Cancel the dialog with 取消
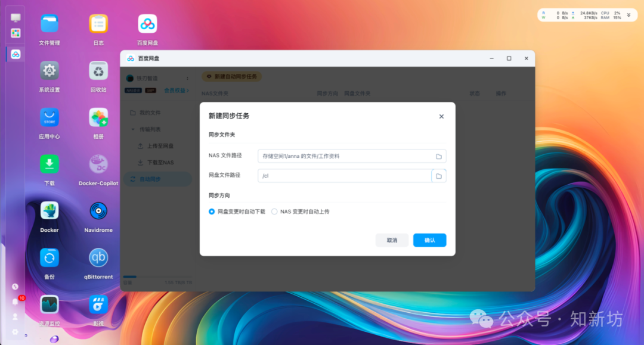This screenshot has height=345, width=644. pyautogui.click(x=392, y=240)
